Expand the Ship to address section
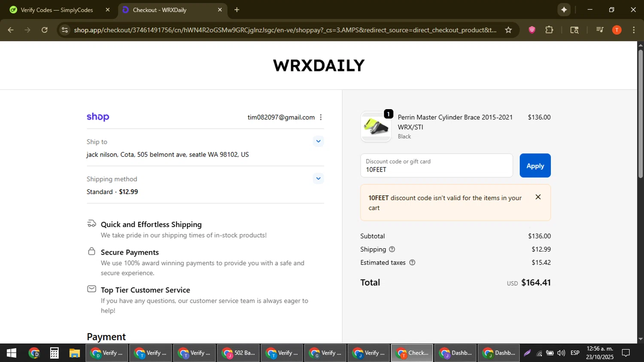The height and width of the screenshot is (362, 644). 318,141
